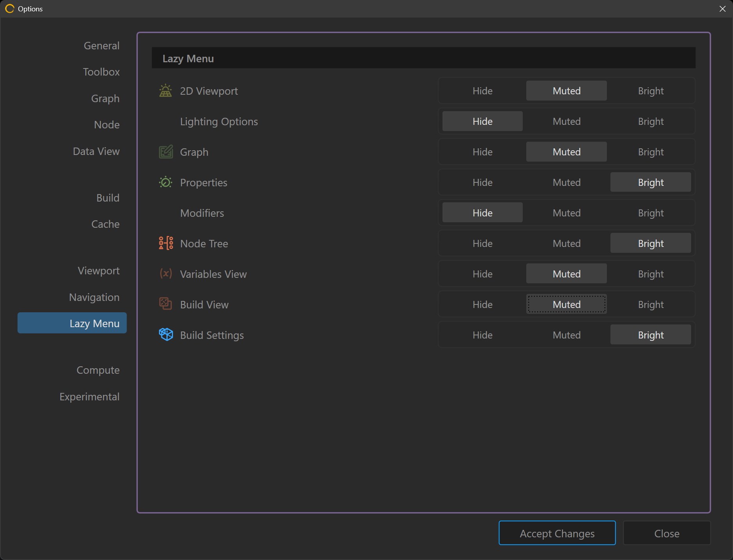
Task: Click the Modifiers label
Action: click(202, 213)
